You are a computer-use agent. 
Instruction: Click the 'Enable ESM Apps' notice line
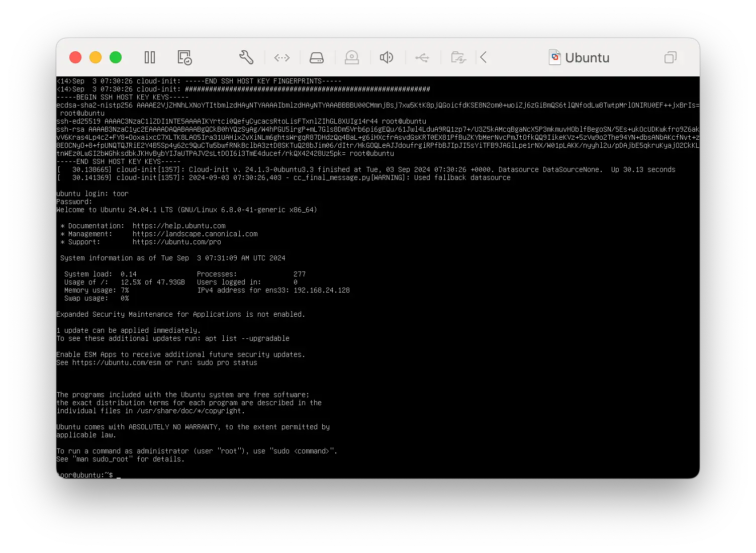coord(181,354)
